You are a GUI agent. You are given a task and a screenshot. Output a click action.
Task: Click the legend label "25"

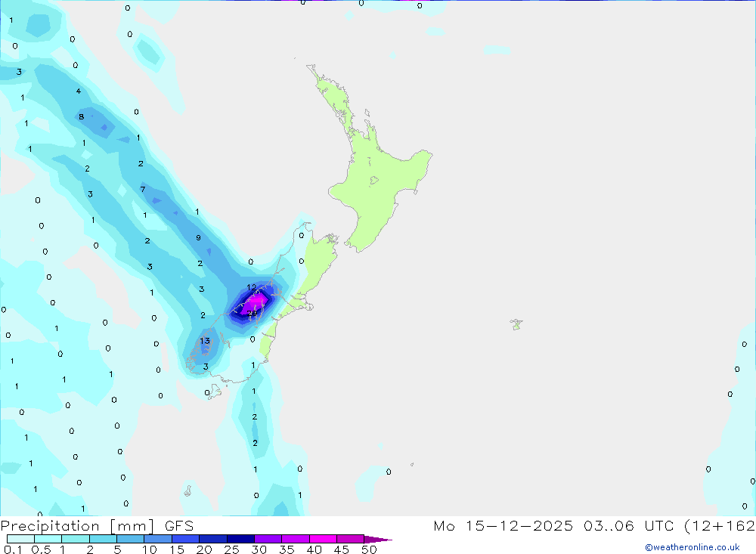coord(232,549)
